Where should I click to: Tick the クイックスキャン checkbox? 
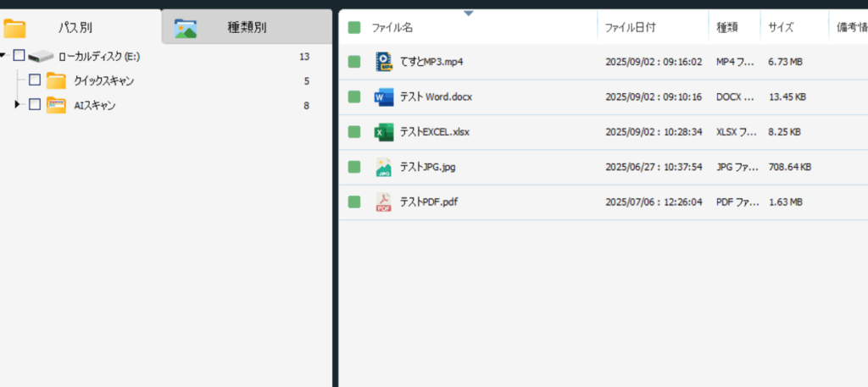tap(35, 80)
